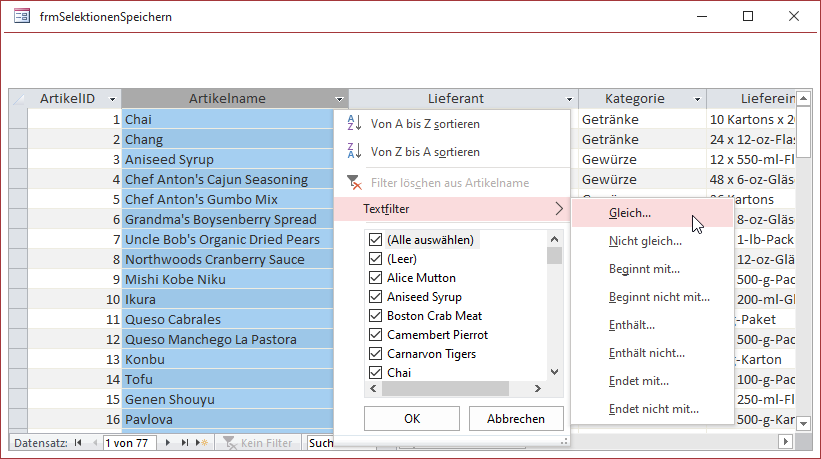
Task: Choose 'Beginnt mit...' text filter
Action: coord(644,269)
